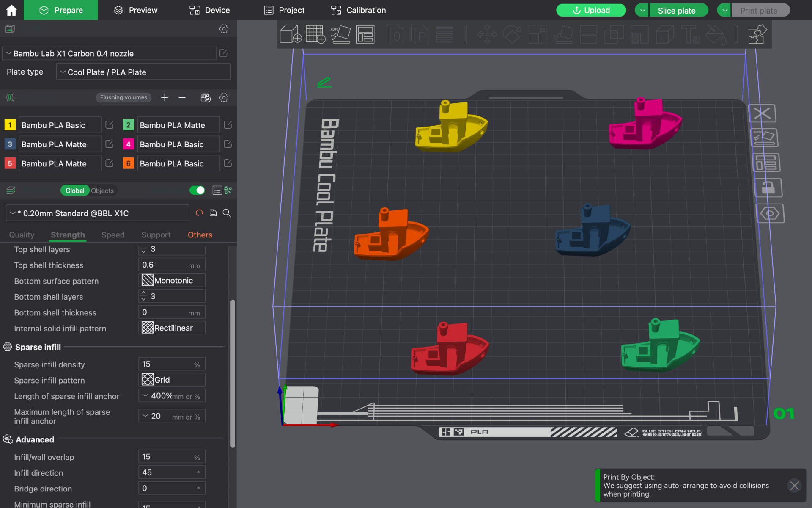Click the search settings magnifier icon
Viewport: 812px width, 508px height.
point(227,213)
